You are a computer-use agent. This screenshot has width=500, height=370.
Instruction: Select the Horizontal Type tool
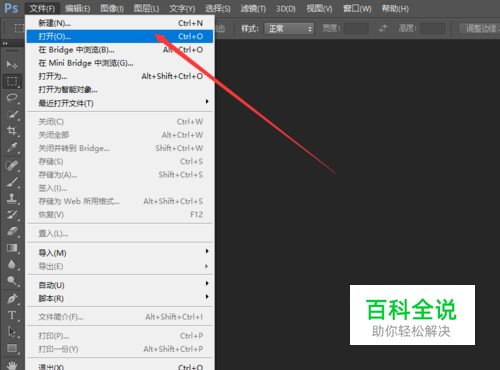12,315
